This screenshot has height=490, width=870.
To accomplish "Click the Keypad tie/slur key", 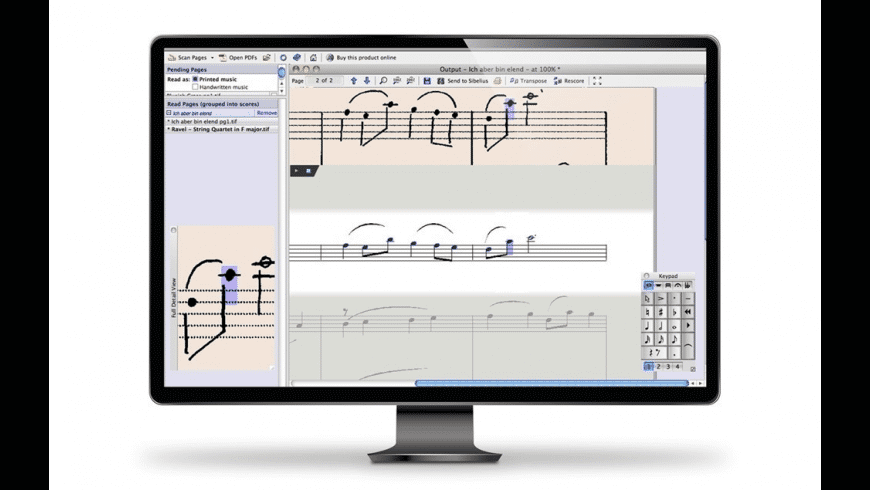I will pos(688,346).
